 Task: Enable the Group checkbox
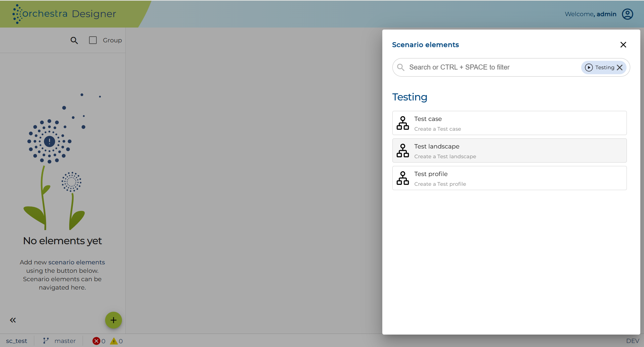point(93,40)
